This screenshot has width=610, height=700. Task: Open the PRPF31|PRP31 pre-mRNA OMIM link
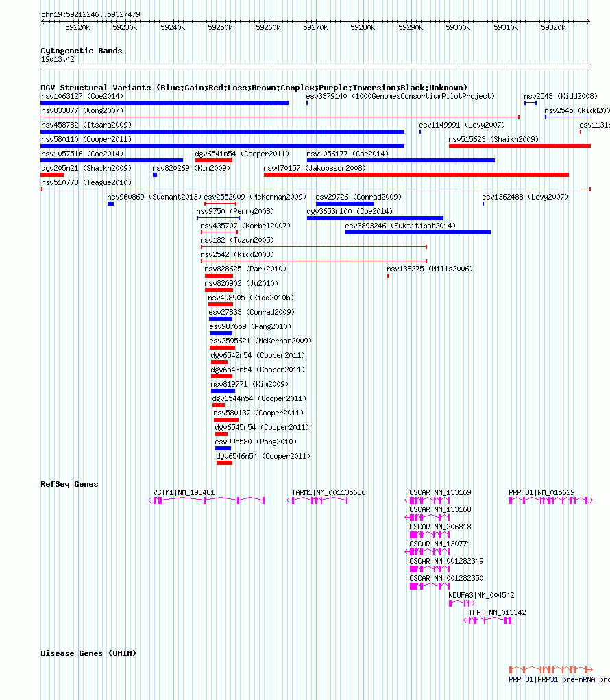pyautogui.click(x=559, y=680)
